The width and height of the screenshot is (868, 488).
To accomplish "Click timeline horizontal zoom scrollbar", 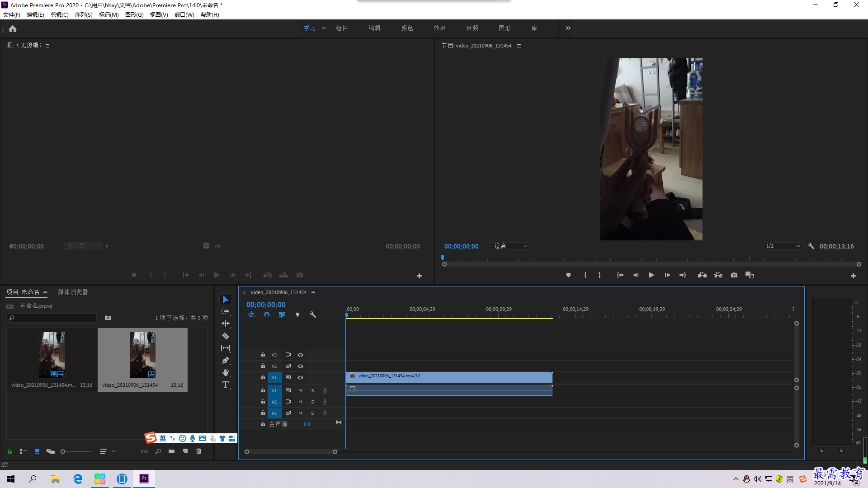I will (x=291, y=451).
